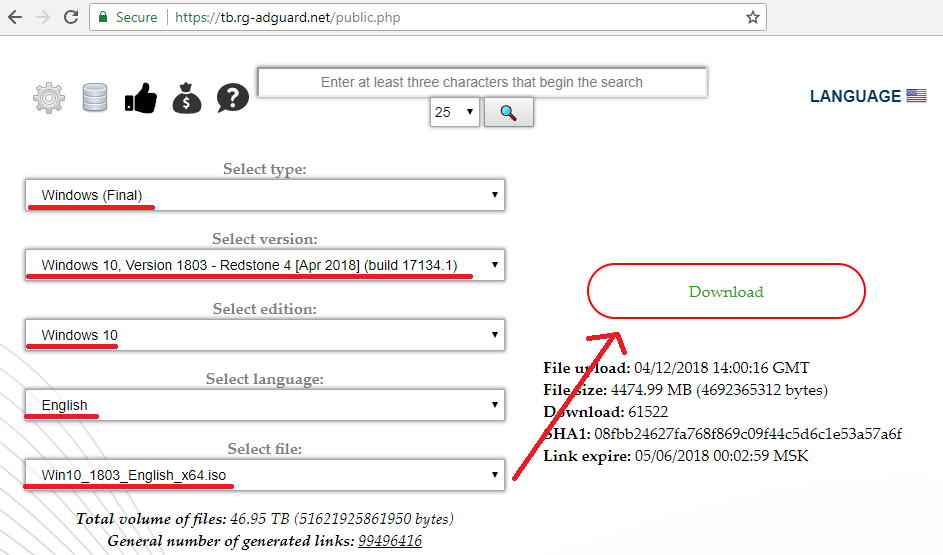
Task: Click the LANGUAGE label
Action: coord(855,96)
